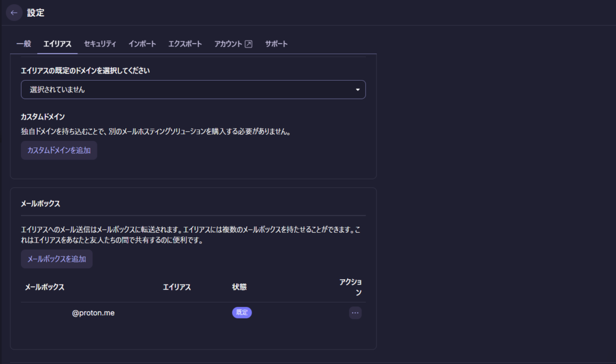Open the 選択されていません domain dropdown
The height and width of the screenshot is (364, 616).
[192, 90]
